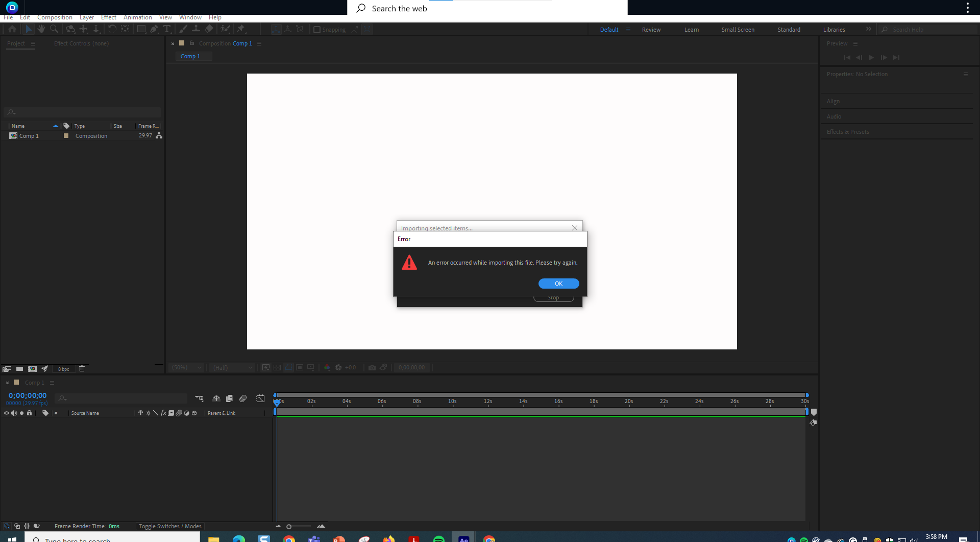
Task: Select the Brush tool
Action: (x=182, y=29)
